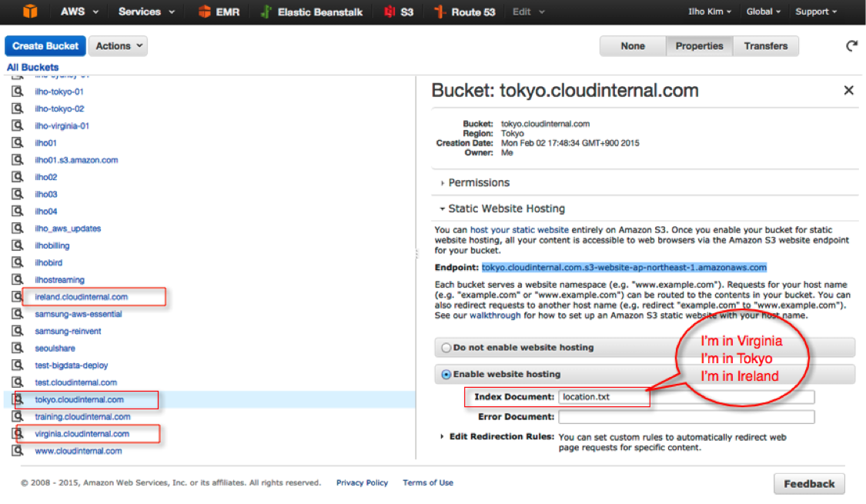Viewport: 866px width, 504px height.
Task: Close the bucket properties panel
Action: pos(848,90)
